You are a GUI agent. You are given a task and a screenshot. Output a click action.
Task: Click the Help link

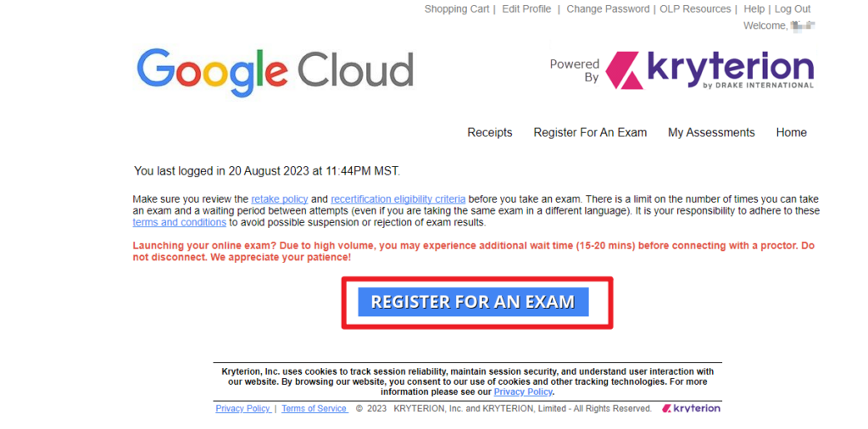pyautogui.click(x=754, y=9)
